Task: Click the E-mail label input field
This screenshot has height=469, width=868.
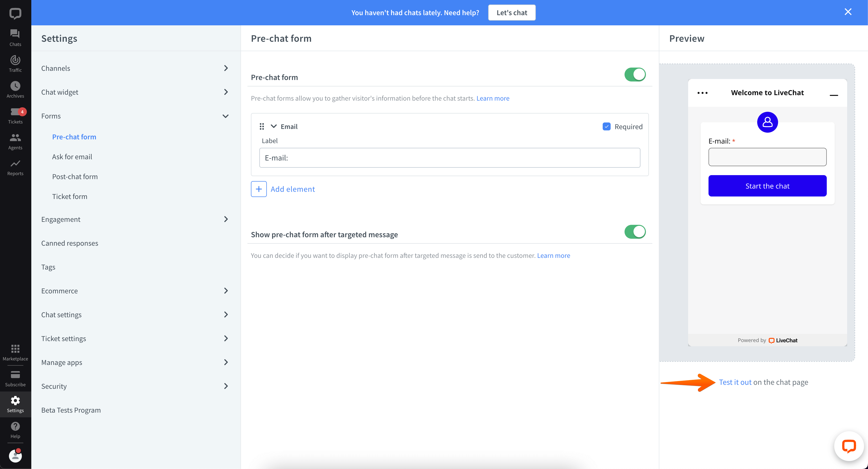Action: [449, 158]
